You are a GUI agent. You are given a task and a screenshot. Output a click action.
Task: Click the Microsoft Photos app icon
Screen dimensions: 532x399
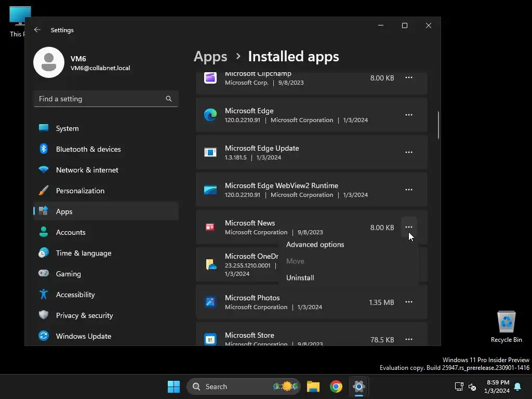click(x=210, y=302)
